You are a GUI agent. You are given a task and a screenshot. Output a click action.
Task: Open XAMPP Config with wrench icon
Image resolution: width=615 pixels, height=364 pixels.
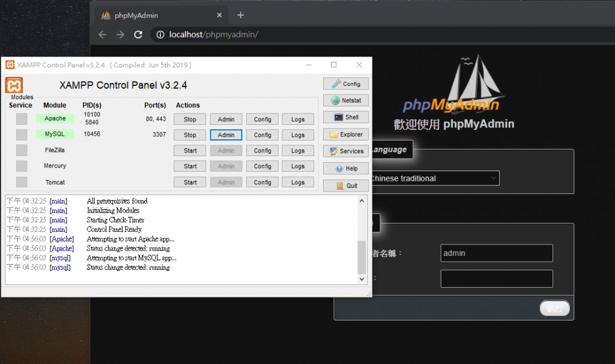[345, 84]
